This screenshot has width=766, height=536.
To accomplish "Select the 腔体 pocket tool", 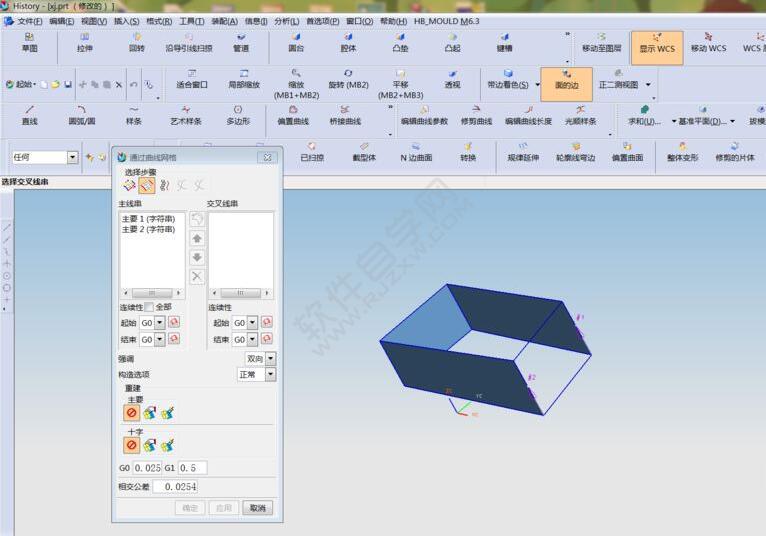I will click(x=348, y=43).
